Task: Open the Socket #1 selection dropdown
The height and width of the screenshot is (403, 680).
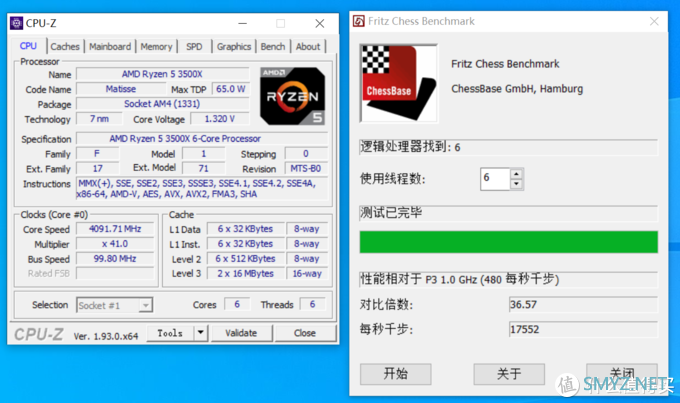Action: click(114, 305)
